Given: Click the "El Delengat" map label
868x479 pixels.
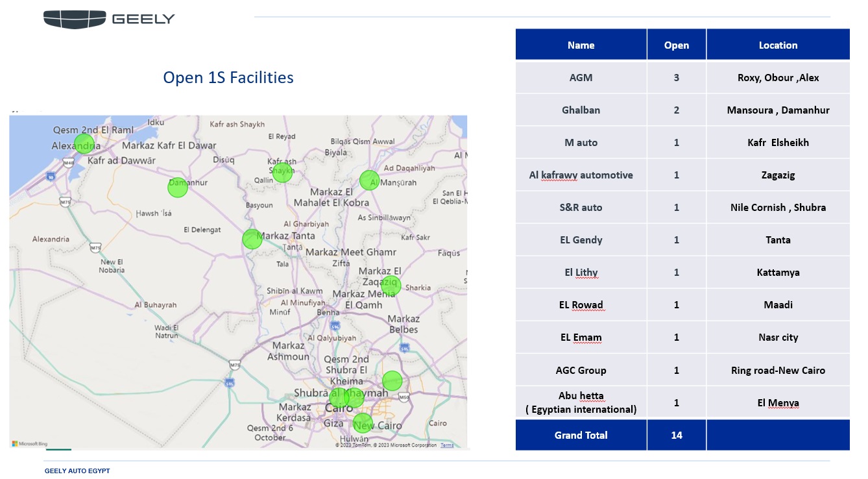Looking at the screenshot, I should [202, 230].
